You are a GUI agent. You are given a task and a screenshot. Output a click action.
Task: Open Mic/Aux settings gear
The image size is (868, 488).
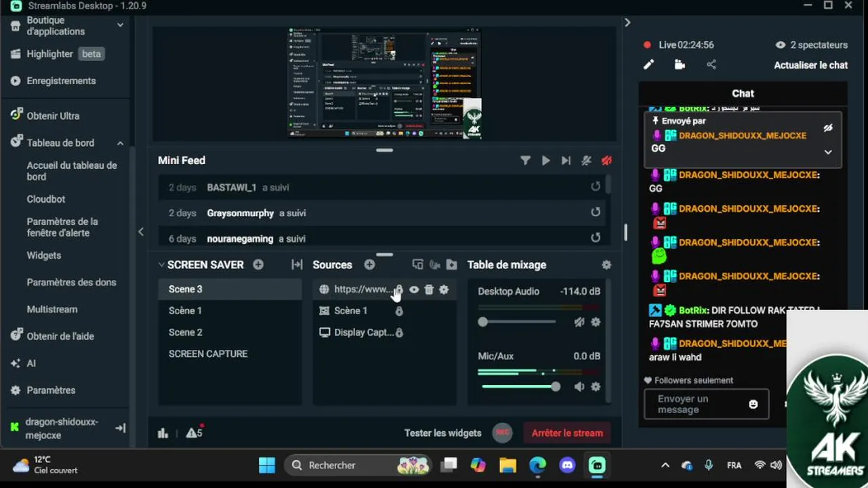(596, 386)
